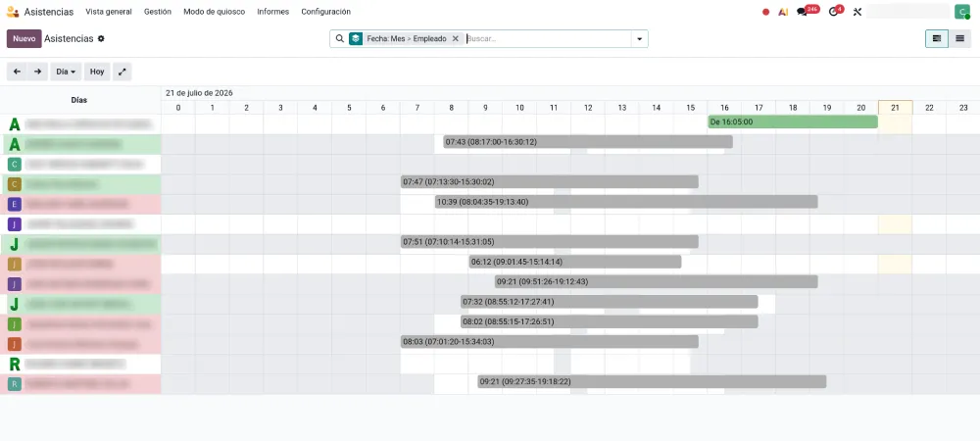Screen dimensions: 980x441
Task: Open the 07:32 (08:55:12-17:27:41) attendance bar
Action: point(610,302)
